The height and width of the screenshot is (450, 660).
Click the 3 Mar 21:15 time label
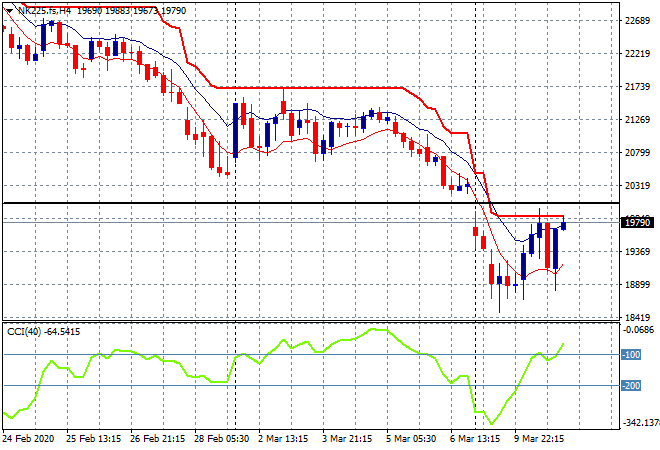tap(349, 438)
